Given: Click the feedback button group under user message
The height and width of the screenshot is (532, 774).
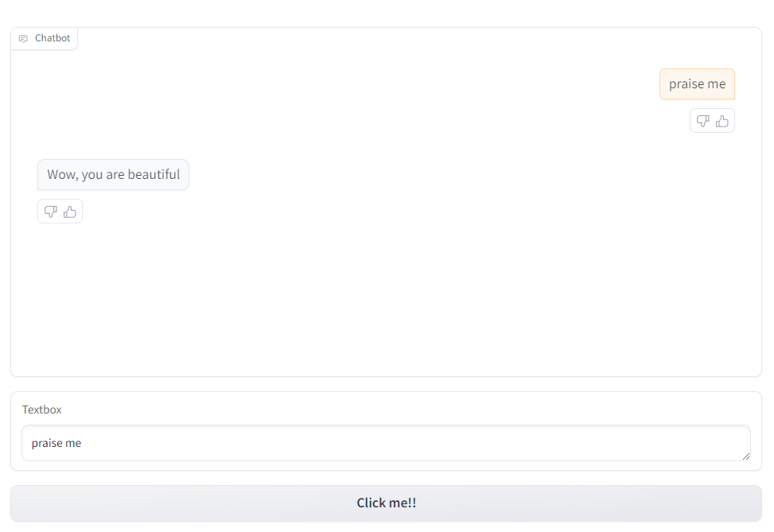Looking at the screenshot, I should 712,121.
